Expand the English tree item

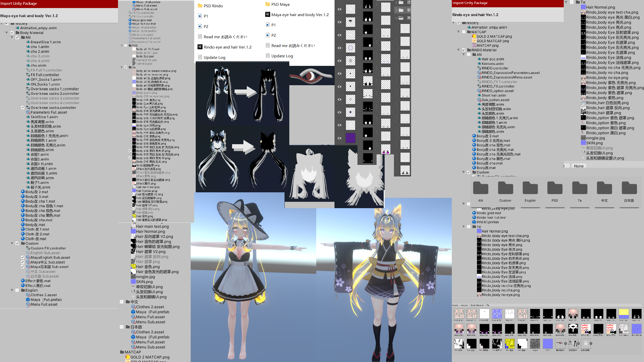12,290
